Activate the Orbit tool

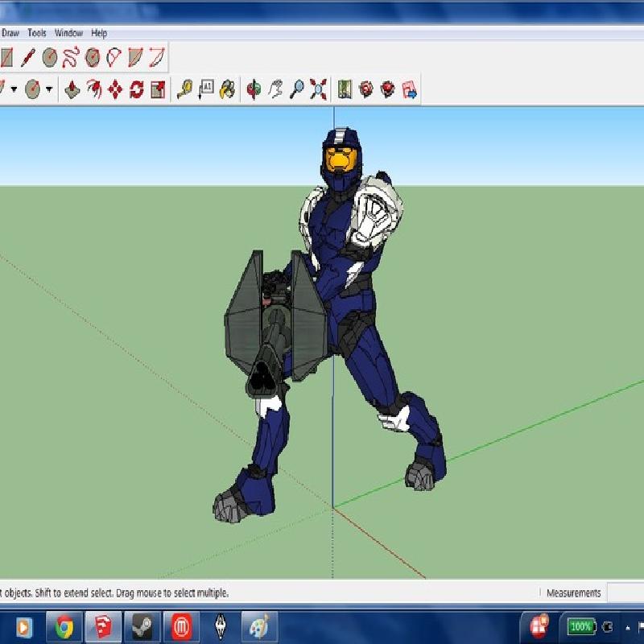point(254,89)
